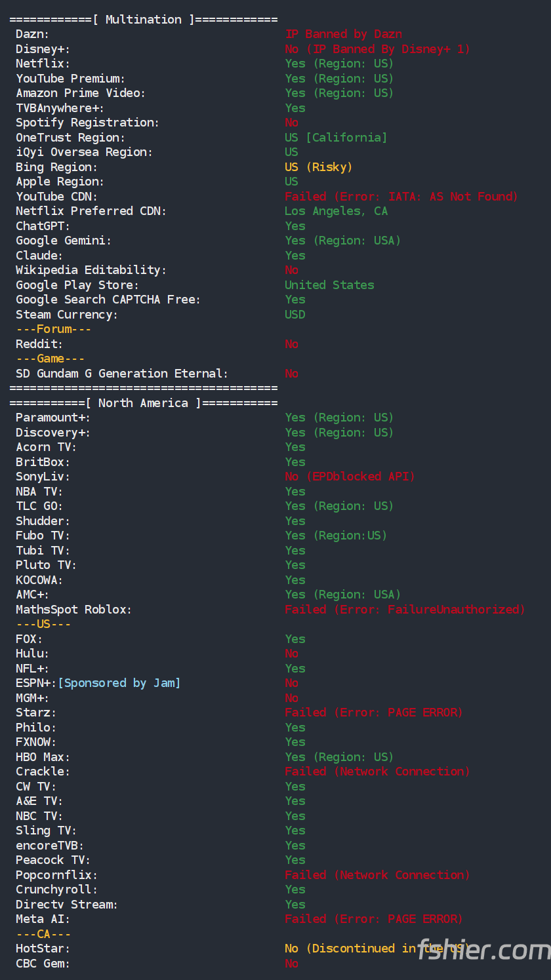Click the "---Forum---" divider text

54,329
